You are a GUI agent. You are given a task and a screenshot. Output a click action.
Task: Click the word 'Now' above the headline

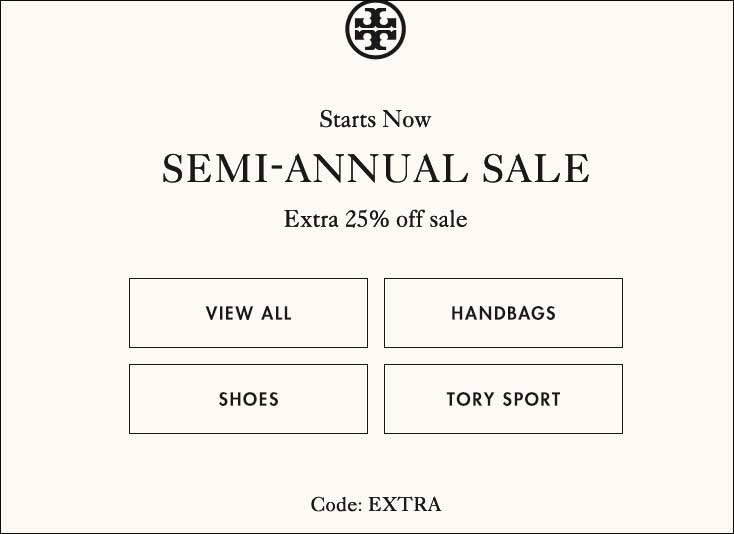(406, 119)
